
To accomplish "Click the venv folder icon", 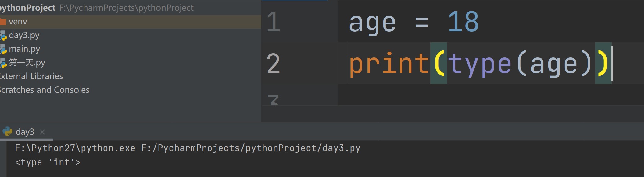I will [x=3, y=22].
